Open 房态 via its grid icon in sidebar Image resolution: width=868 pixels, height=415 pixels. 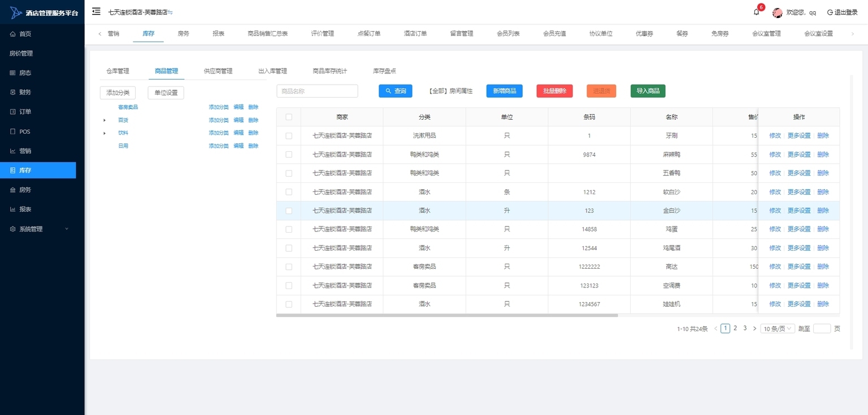pos(13,73)
